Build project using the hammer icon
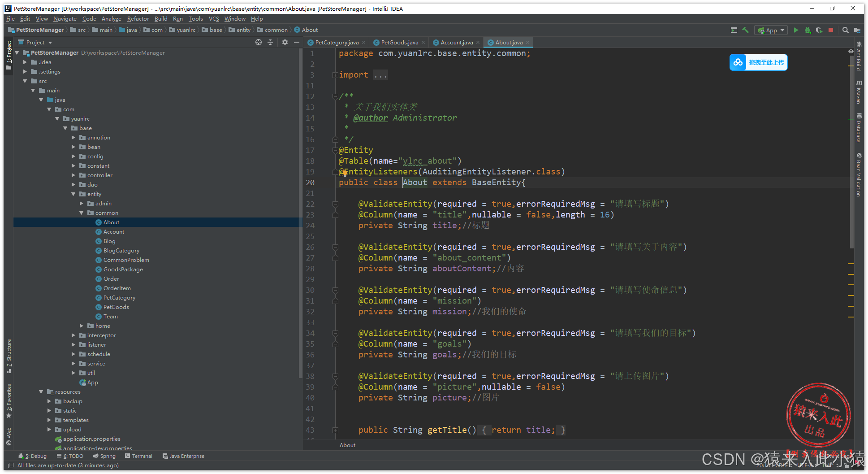Screen dimensions: 868x474 coord(746,30)
